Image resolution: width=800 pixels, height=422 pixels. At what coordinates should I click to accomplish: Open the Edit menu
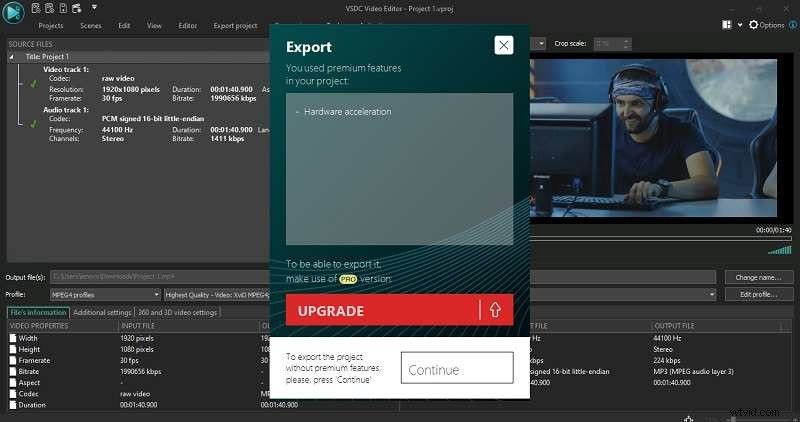(124, 26)
